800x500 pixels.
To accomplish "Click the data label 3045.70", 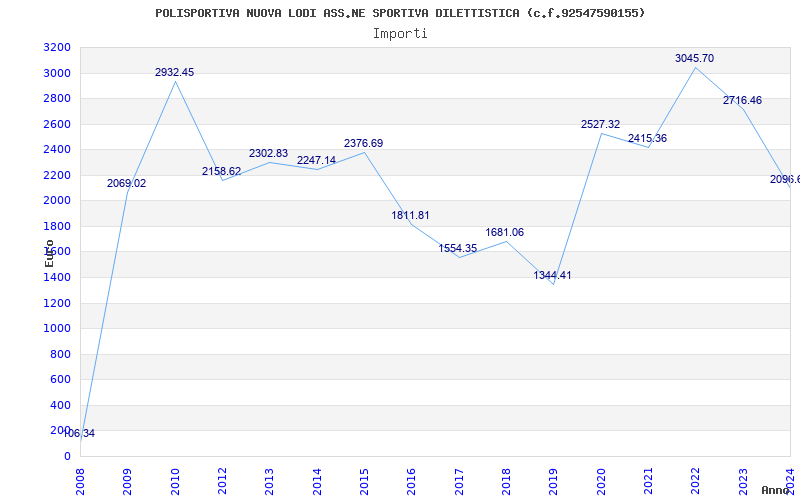I will pyautogui.click(x=694, y=58).
